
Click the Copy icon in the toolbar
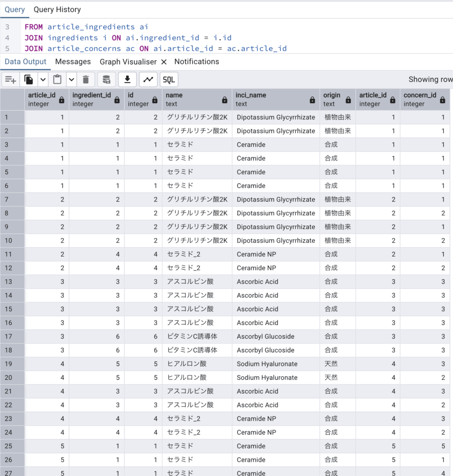click(28, 79)
